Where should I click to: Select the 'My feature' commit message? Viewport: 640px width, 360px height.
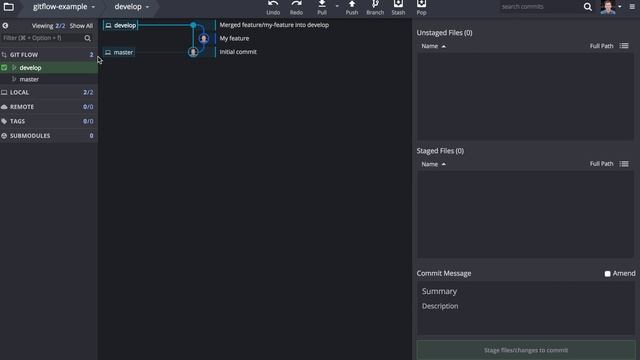pyautogui.click(x=234, y=38)
